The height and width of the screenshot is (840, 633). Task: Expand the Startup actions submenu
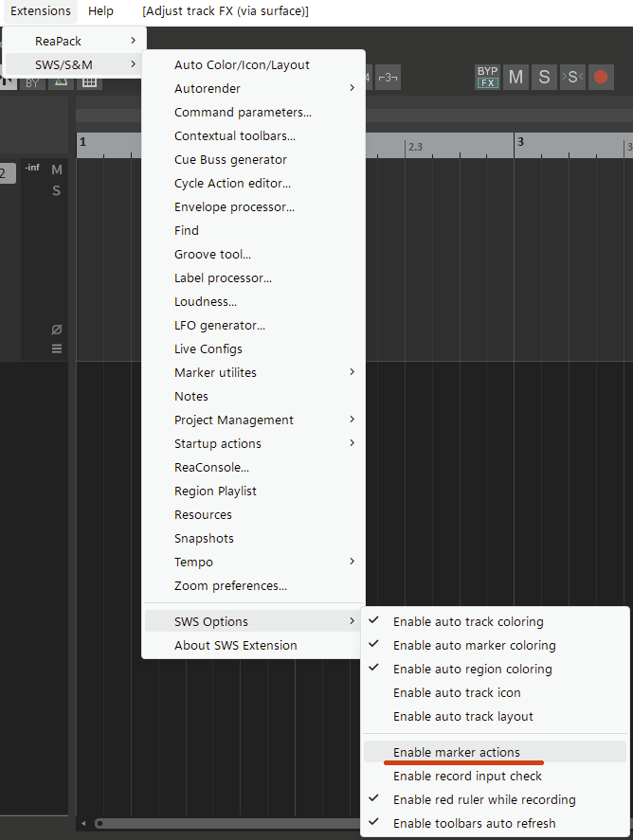[x=254, y=443]
